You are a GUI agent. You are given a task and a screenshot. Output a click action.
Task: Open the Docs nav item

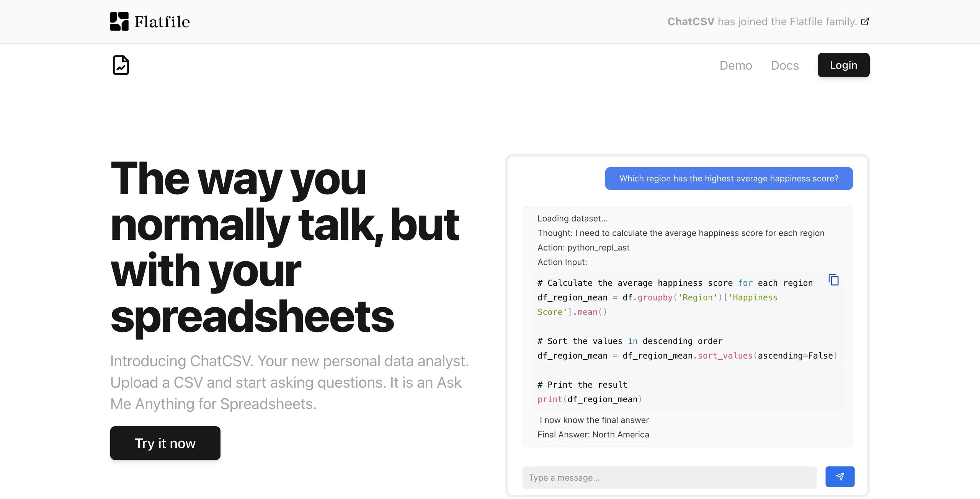[784, 65]
